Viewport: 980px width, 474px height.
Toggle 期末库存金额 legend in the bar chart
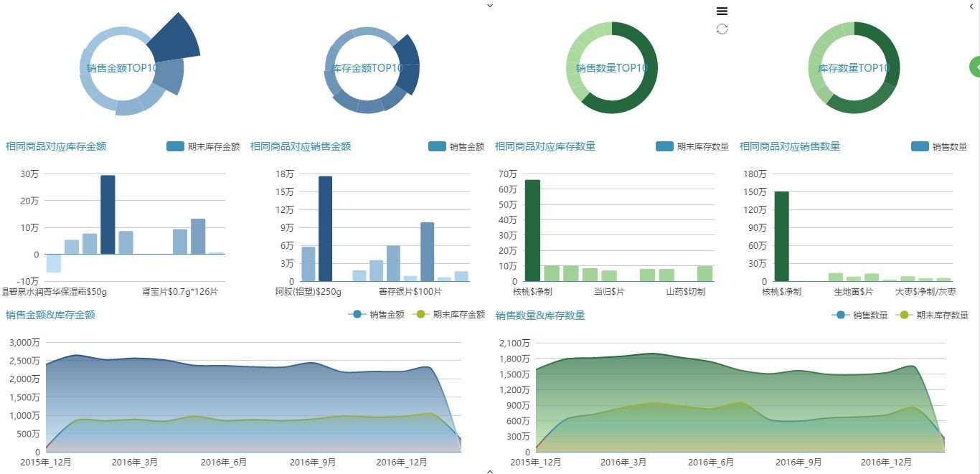click(x=203, y=146)
